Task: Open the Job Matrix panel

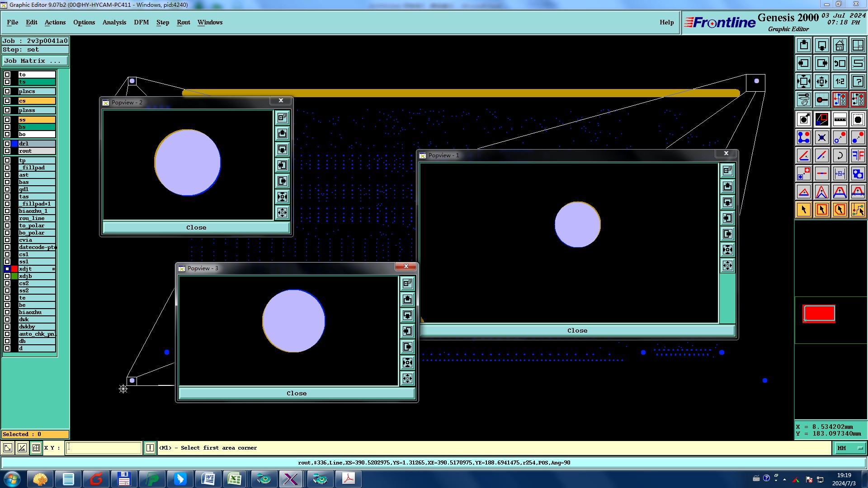Action: (x=35, y=61)
